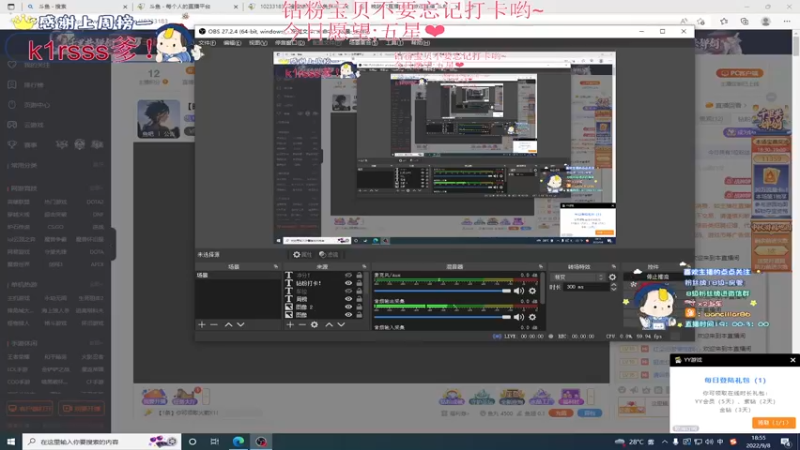Open the OBS 工具(T) menu
Image resolution: width=800 pixels, height=450 pixels.
click(394, 43)
